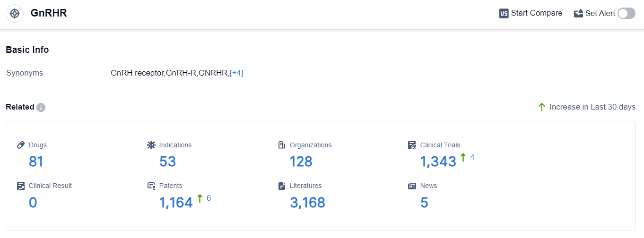Screen dimensions: 644x238
Task: Click the GnRHR target icon
Action: point(15,13)
